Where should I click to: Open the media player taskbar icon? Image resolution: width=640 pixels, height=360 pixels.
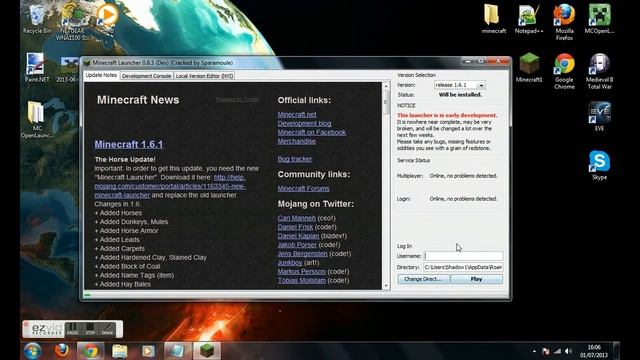pyautogui.click(x=148, y=351)
